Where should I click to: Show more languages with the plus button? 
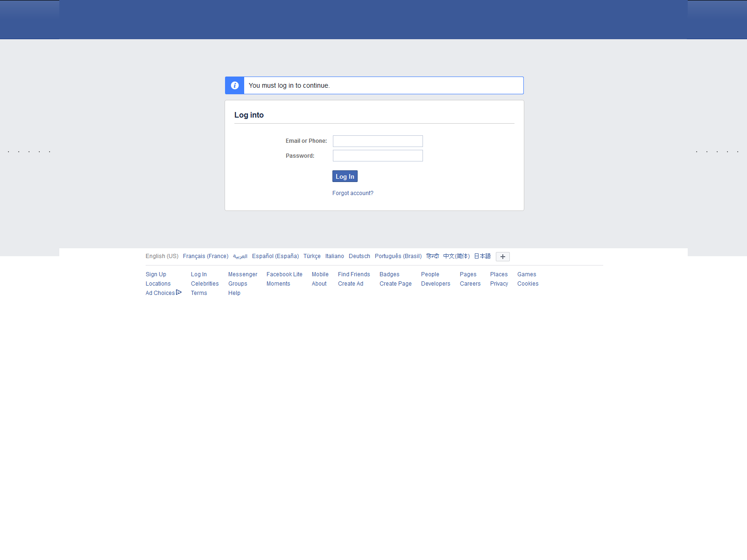tap(503, 257)
